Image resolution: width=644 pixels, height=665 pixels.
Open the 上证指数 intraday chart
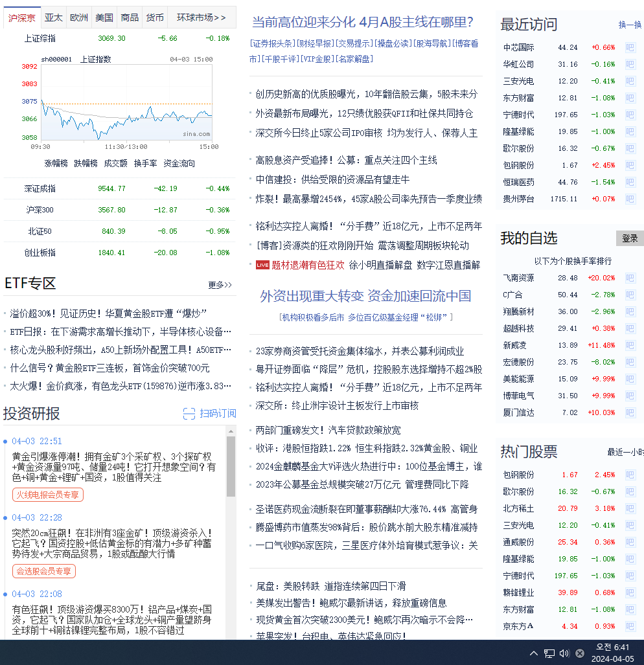coord(126,102)
